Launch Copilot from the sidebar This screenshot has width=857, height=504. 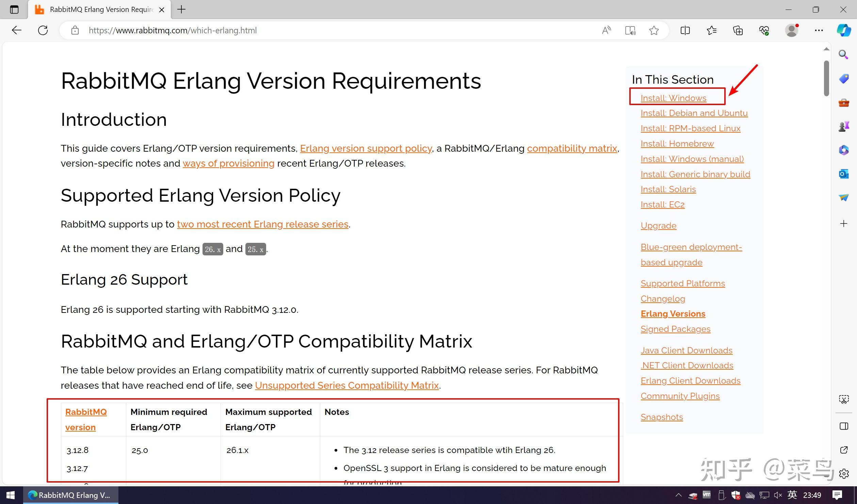[844, 30]
